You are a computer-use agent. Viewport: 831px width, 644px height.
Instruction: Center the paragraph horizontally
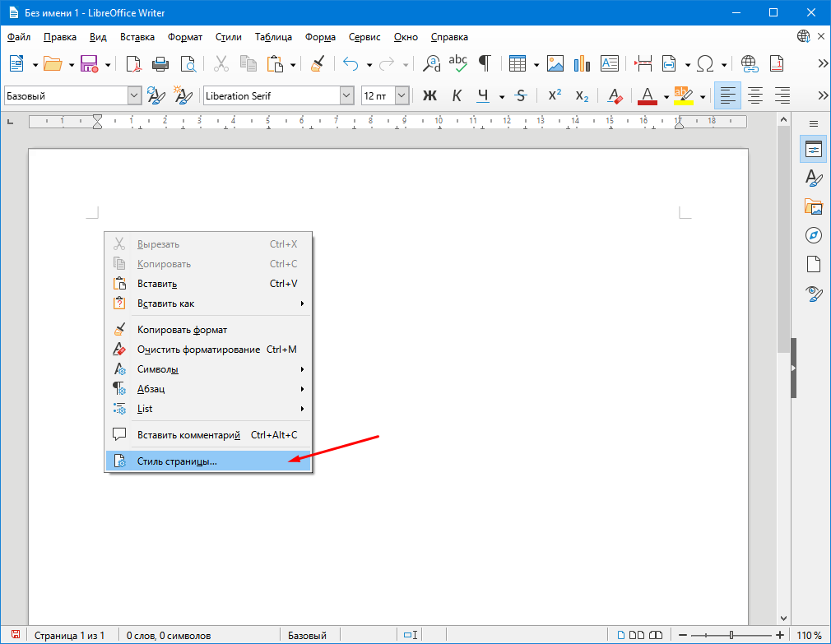[x=754, y=96]
